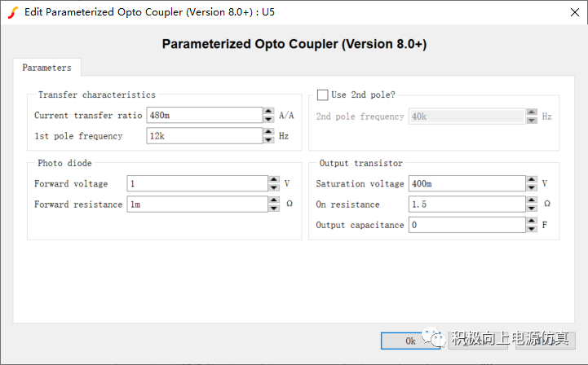Focus the Forward voltage input field
Viewport: 588px width, 365px height.
pos(197,184)
